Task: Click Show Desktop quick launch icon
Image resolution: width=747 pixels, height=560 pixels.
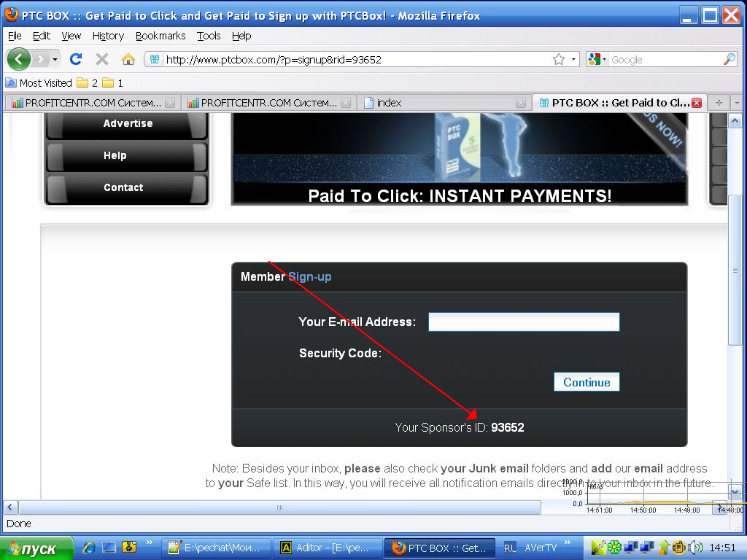Action: pos(109,548)
